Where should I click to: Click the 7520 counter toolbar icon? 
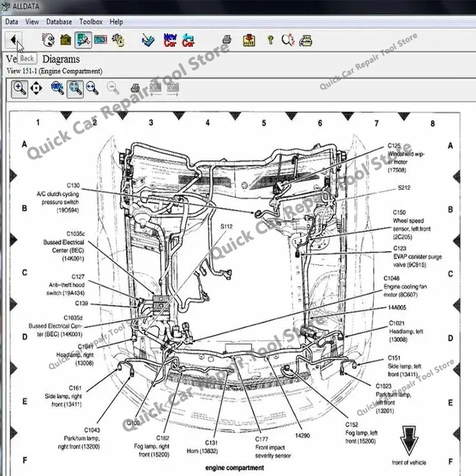coord(101,40)
